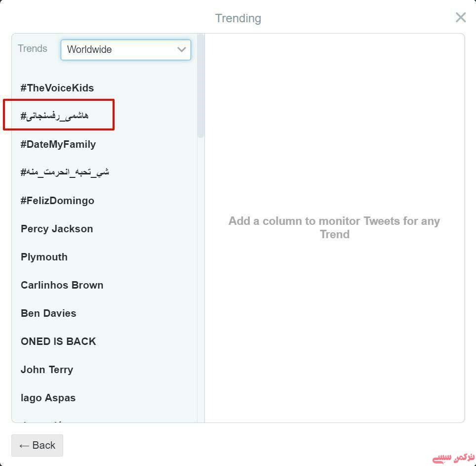This screenshot has width=476, height=466.
Task: Open the highlighted Persian hashtag trend
Action: (x=55, y=116)
